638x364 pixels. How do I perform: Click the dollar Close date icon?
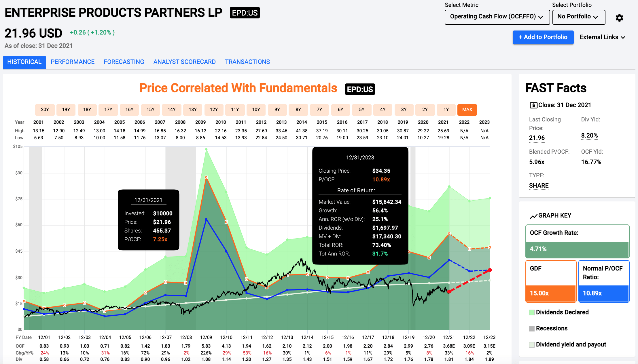[x=533, y=105]
